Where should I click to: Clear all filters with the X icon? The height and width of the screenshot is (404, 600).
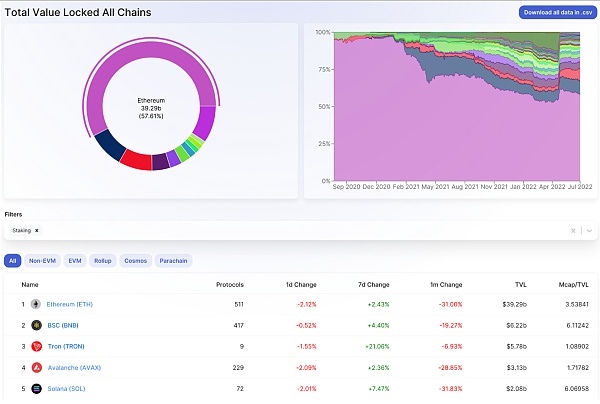573,230
